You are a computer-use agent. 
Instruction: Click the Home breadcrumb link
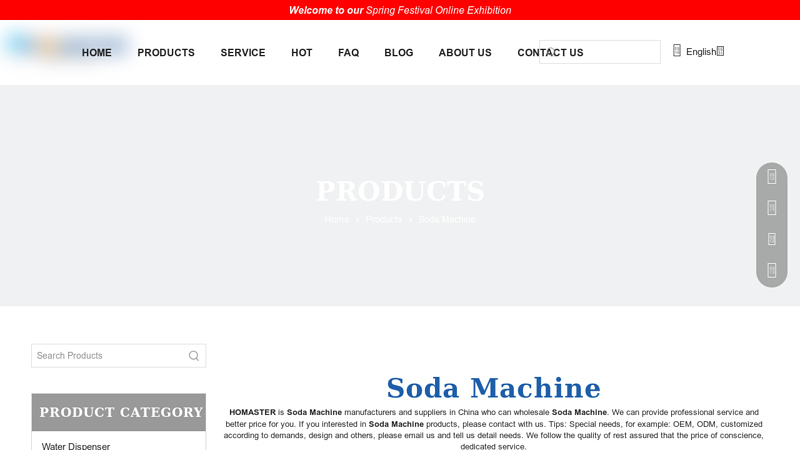(337, 219)
